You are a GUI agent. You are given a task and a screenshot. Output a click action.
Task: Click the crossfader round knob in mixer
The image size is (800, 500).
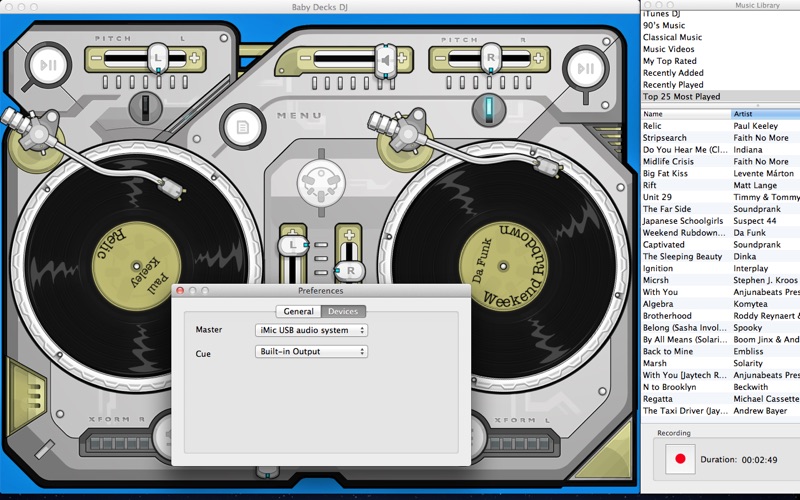321,183
